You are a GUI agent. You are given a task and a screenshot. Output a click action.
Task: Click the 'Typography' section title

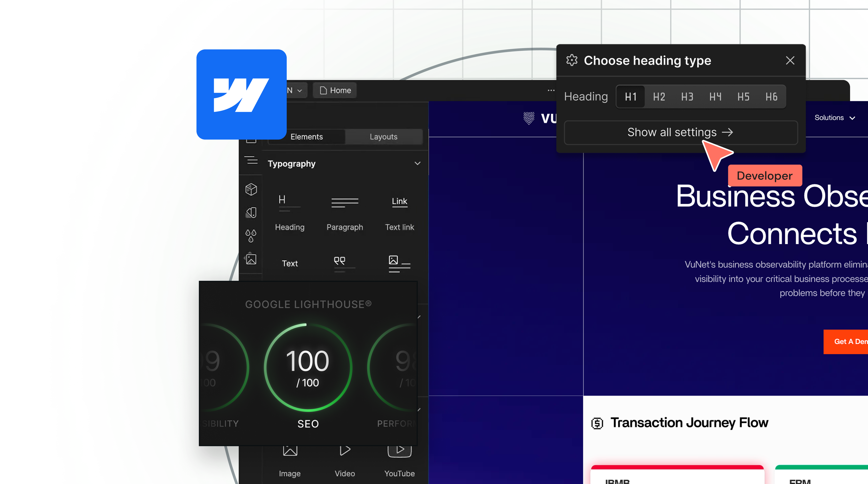click(x=291, y=164)
